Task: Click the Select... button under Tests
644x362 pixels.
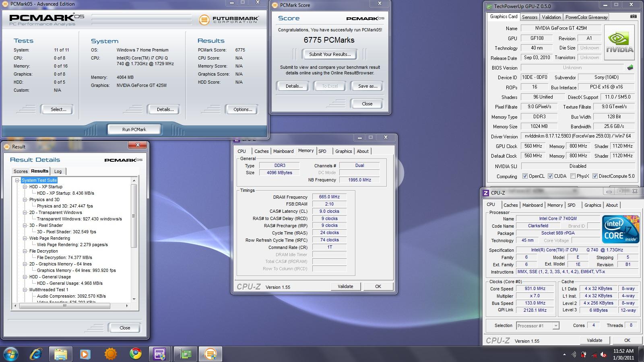Action: (58, 109)
